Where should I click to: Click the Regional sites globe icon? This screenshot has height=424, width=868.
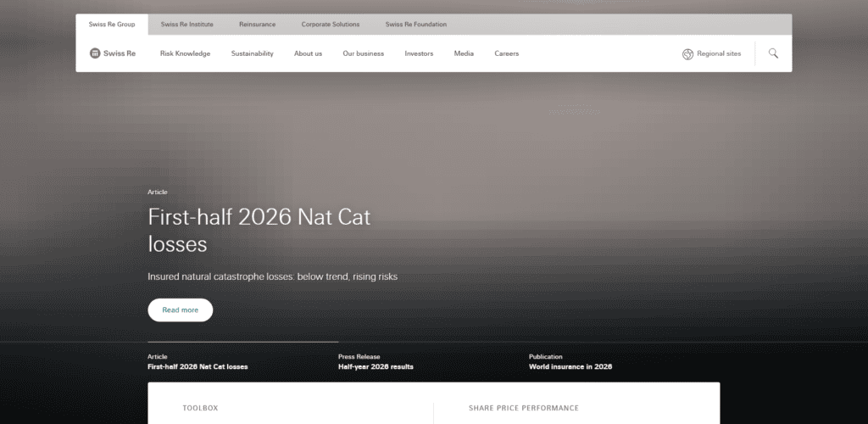pos(687,53)
